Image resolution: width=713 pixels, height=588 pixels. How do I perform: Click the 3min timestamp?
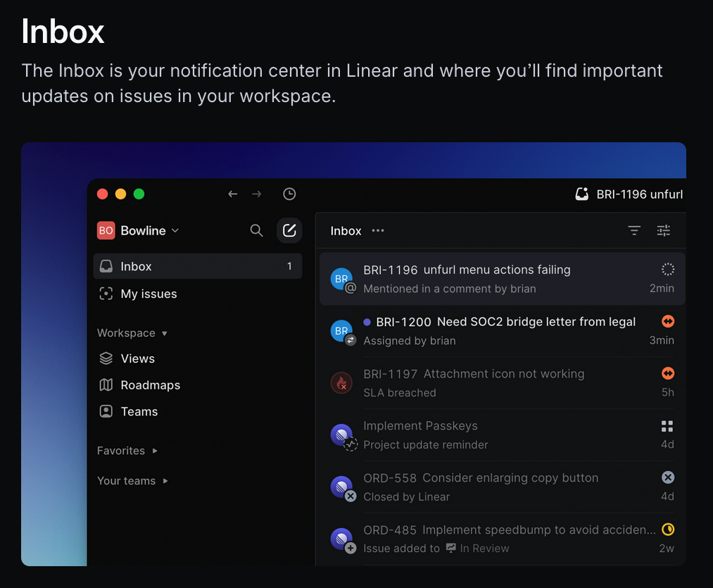coord(662,340)
